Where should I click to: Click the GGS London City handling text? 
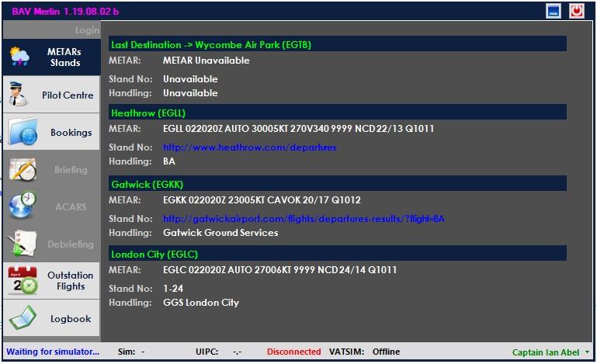(x=201, y=303)
